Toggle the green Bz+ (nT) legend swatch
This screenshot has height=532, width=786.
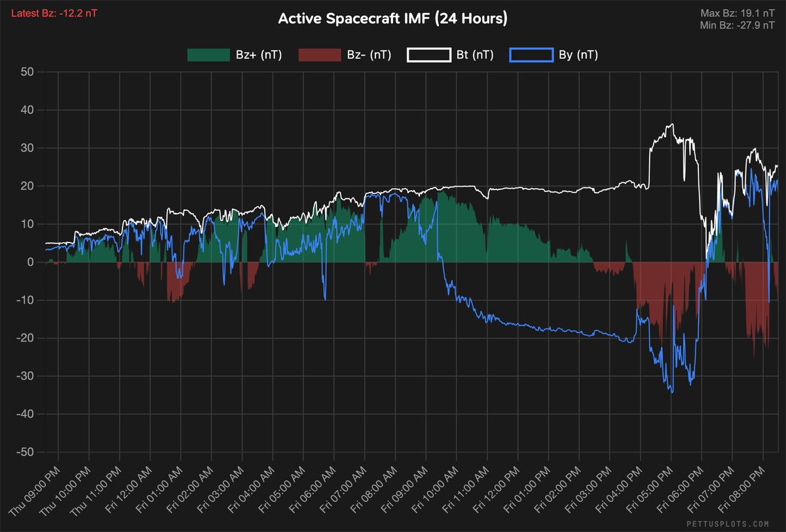208,55
